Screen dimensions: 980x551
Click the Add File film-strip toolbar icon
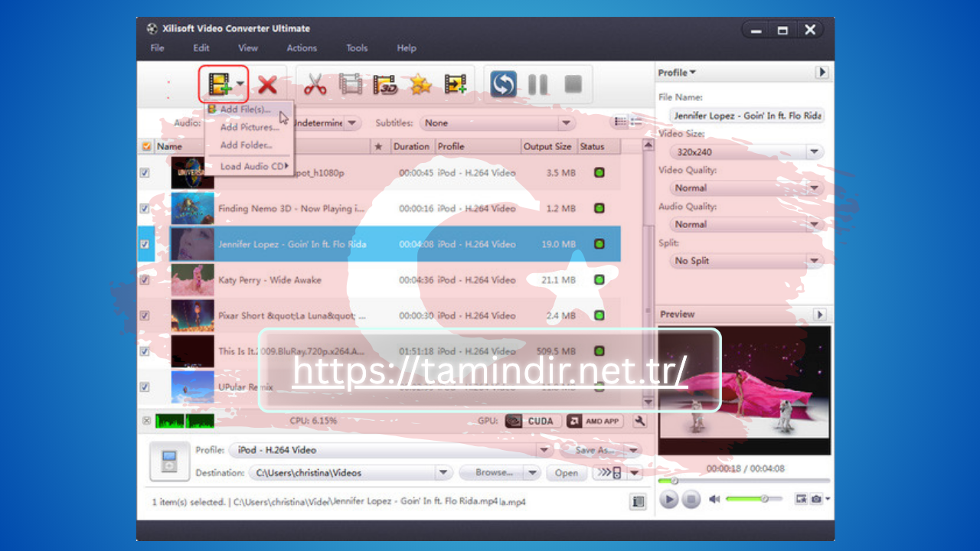tap(220, 84)
